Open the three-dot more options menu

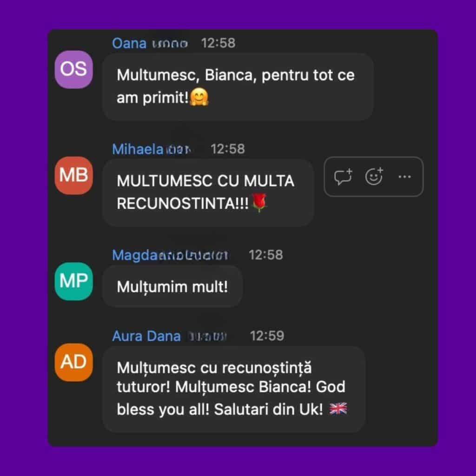click(x=405, y=177)
